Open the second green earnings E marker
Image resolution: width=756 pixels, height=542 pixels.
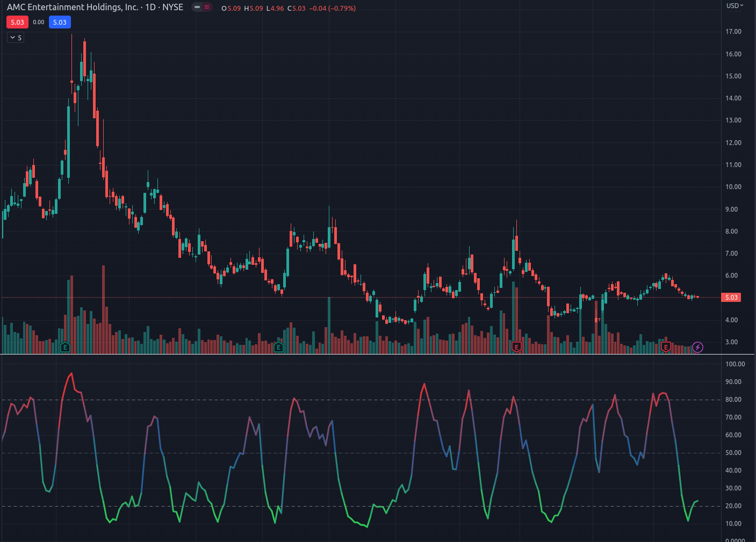click(278, 347)
